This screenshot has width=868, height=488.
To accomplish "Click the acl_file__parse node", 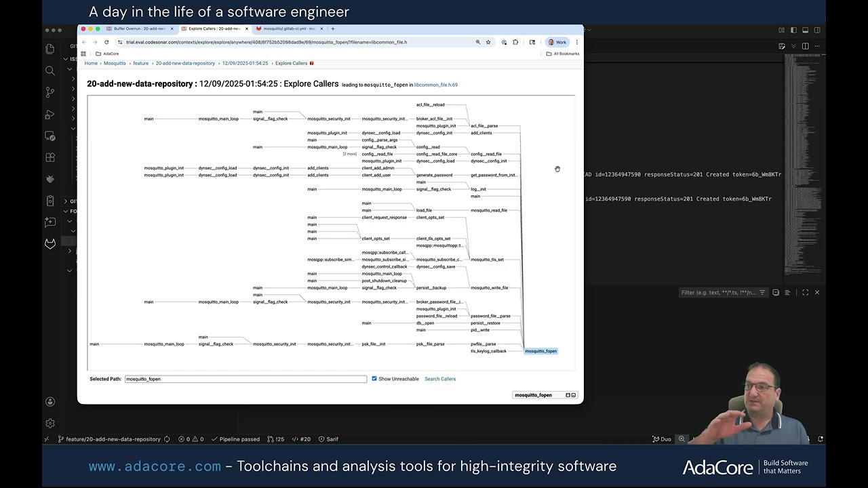I will 484,125.
